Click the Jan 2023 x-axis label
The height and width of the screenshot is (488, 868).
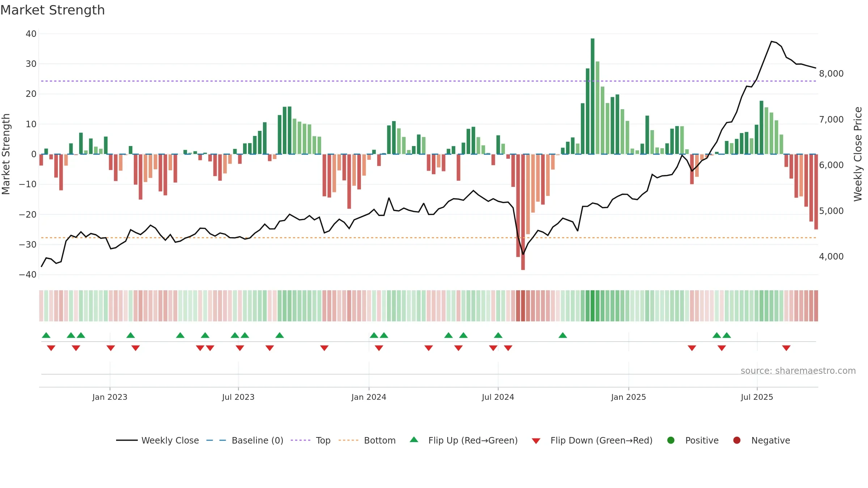click(x=110, y=397)
